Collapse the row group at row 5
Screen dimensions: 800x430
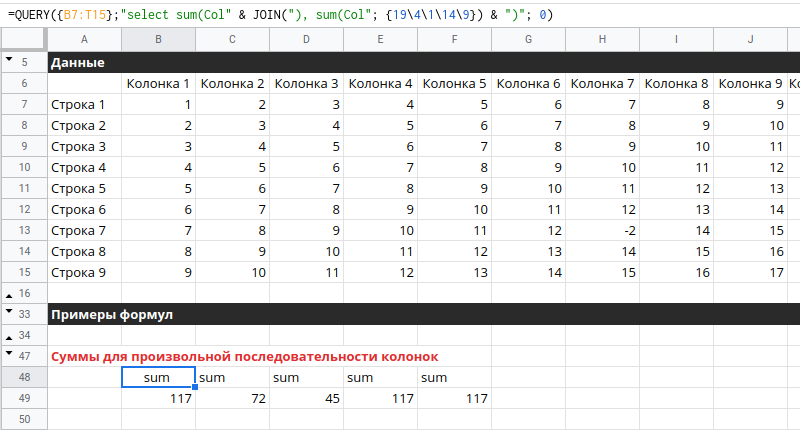pos(9,59)
